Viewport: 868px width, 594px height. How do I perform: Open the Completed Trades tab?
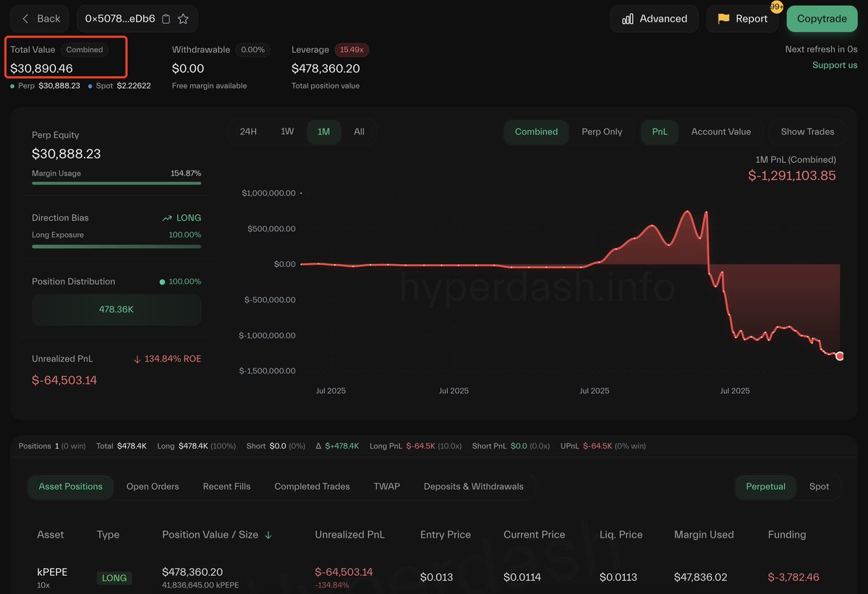(312, 486)
